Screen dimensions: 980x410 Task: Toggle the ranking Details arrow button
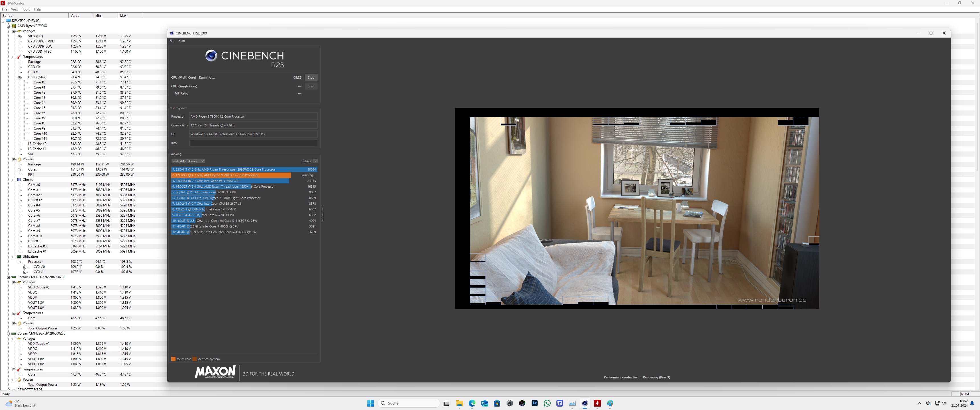315,161
